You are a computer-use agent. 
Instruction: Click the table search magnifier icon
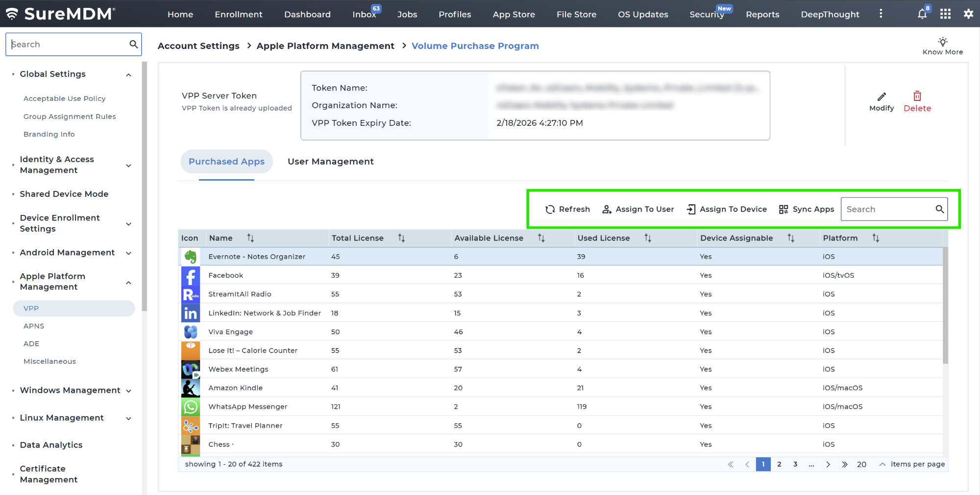(939, 209)
